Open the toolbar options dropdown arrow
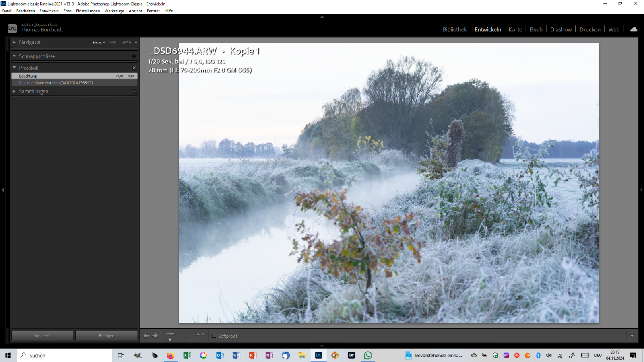Viewport: 644px width, 362px height. coord(632,336)
